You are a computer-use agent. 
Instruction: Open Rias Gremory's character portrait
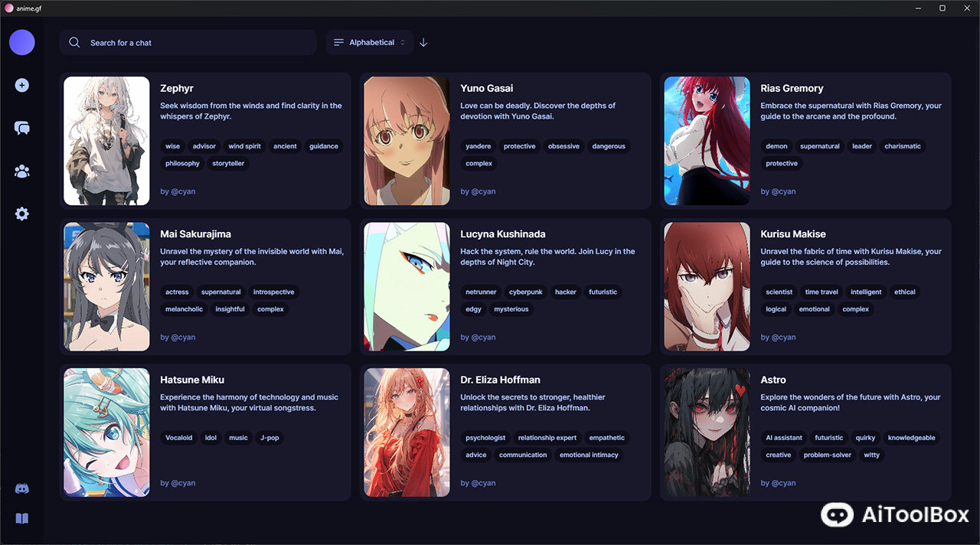(707, 141)
